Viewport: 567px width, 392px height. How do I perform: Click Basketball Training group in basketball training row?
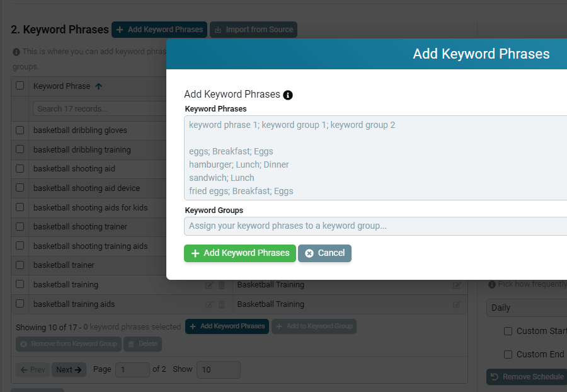270,285
